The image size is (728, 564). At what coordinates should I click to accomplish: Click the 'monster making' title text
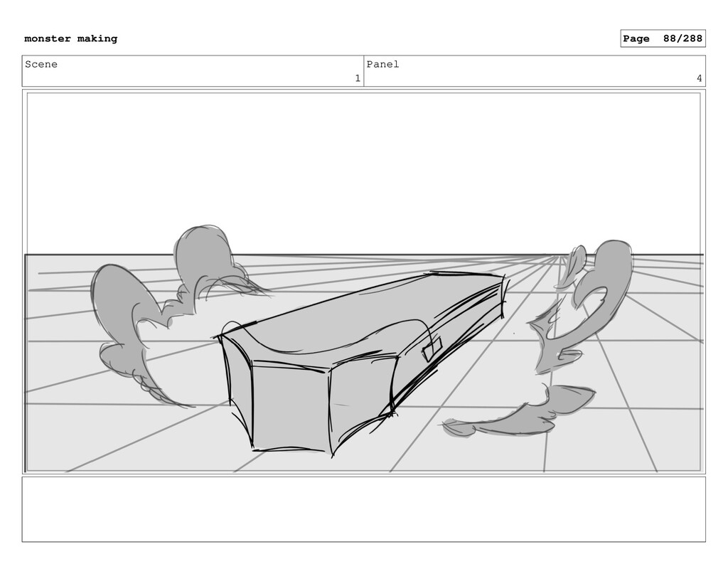[x=70, y=38]
